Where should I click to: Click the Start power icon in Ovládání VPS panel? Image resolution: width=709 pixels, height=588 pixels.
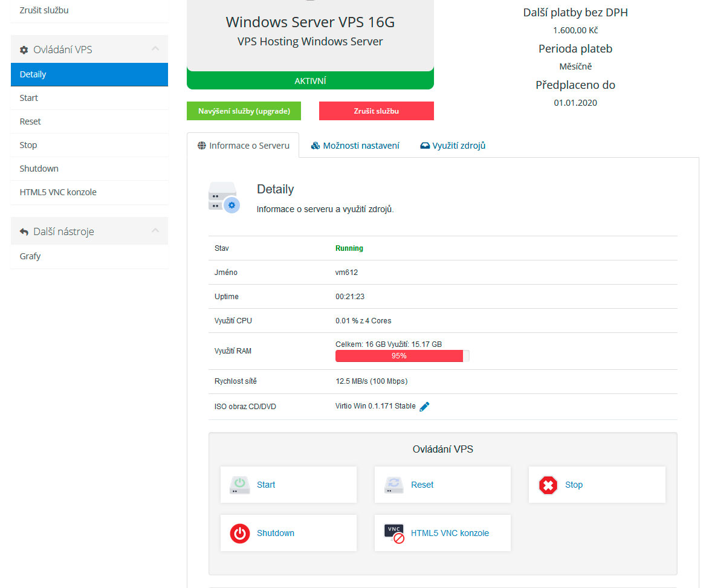(x=239, y=484)
